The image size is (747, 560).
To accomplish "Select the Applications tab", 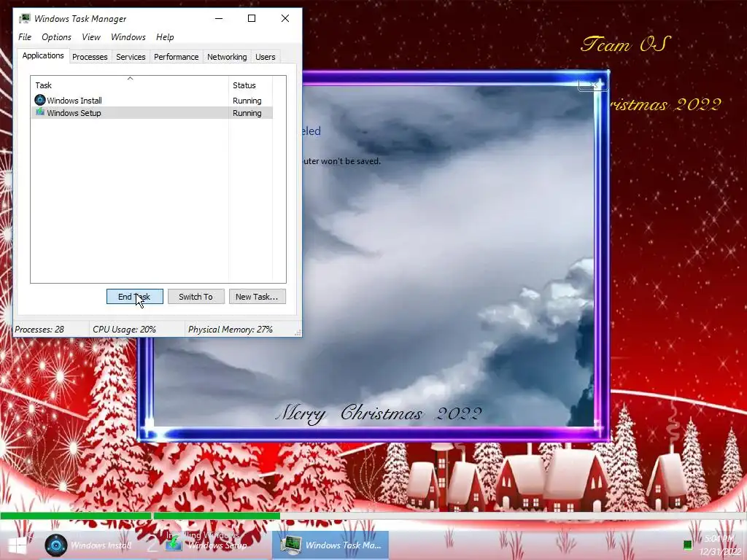I will tap(43, 55).
